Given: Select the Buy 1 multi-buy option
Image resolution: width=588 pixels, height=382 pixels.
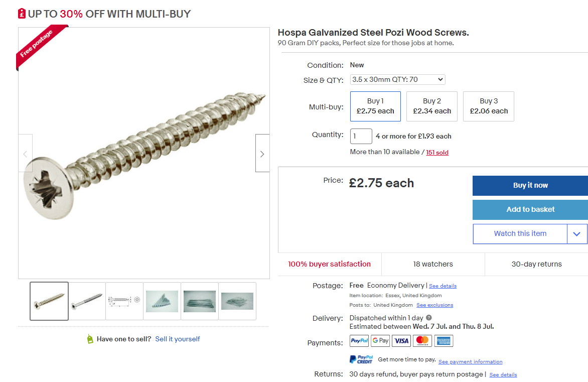Looking at the screenshot, I should (x=375, y=106).
